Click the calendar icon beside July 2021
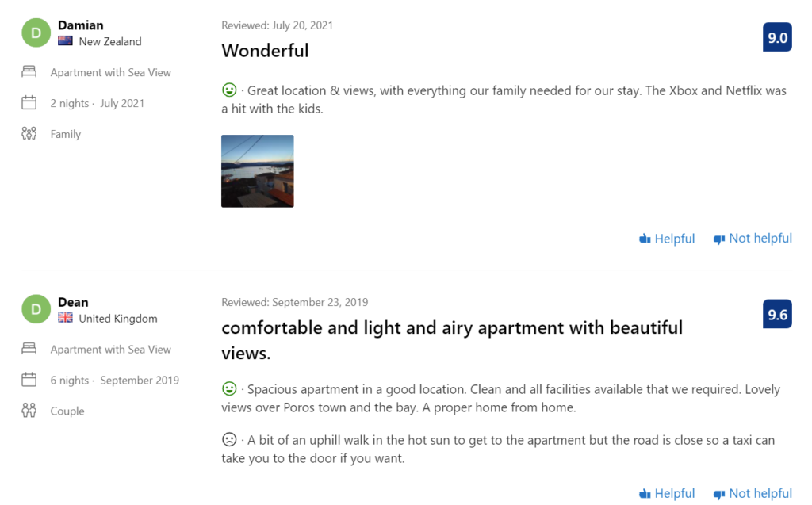Screen dimensions: 812x505 point(29,103)
